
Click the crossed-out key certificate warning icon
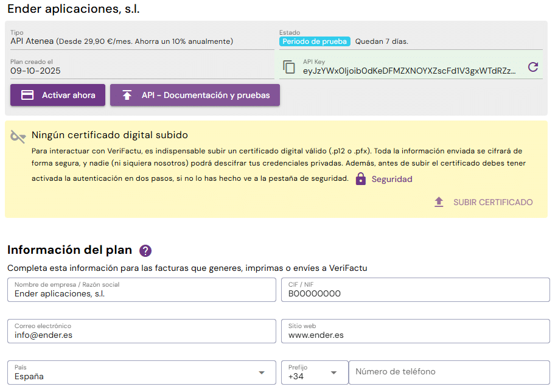(18, 136)
